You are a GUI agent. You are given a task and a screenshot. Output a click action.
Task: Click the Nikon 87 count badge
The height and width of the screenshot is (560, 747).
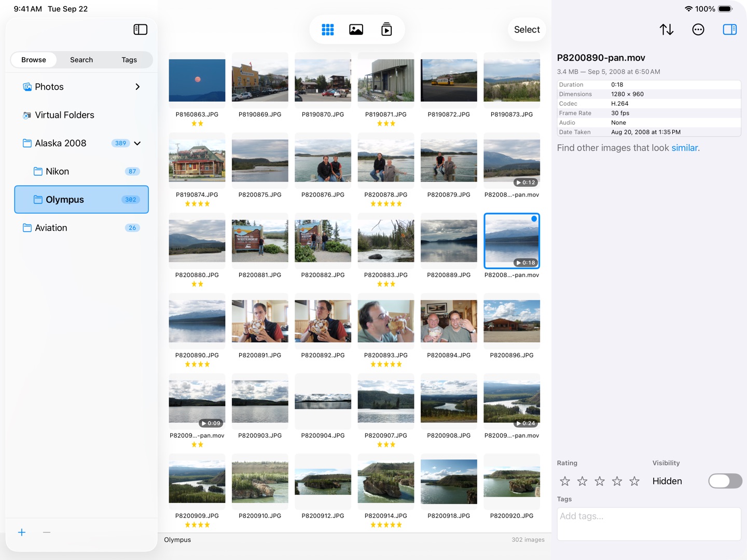pyautogui.click(x=132, y=171)
